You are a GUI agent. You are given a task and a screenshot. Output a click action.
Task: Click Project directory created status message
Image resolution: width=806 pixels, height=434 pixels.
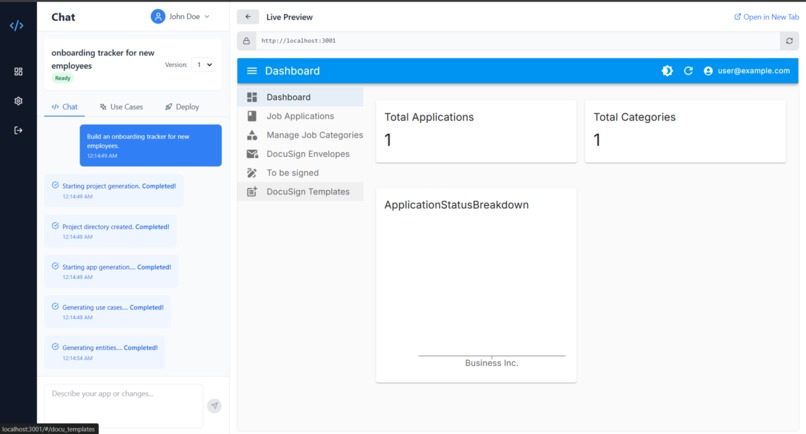[x=111, y=231]
